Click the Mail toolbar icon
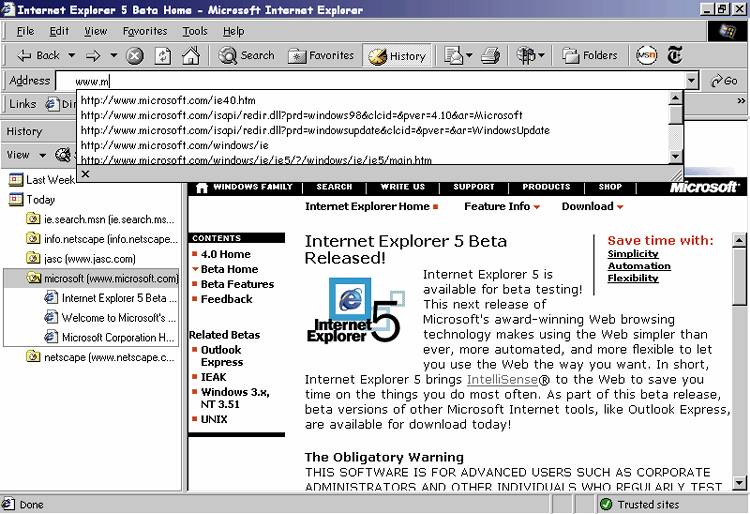750x514 pixels. tap(453, 55)
